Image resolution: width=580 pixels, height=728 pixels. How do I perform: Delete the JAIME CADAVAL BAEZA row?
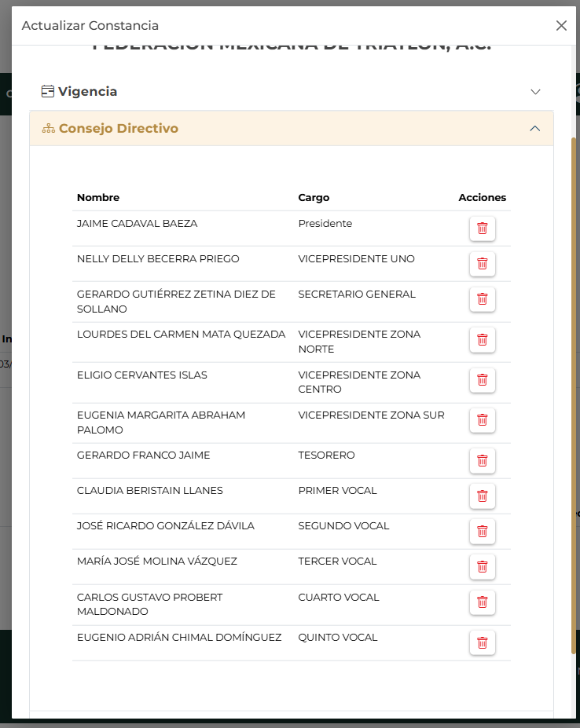[483, 229]
